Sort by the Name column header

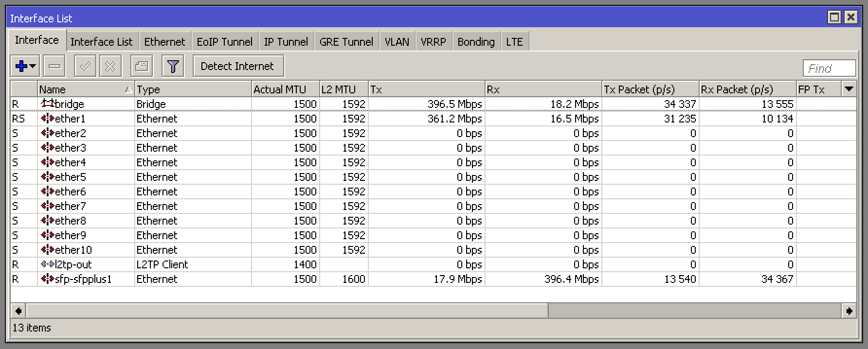(86, 89)
